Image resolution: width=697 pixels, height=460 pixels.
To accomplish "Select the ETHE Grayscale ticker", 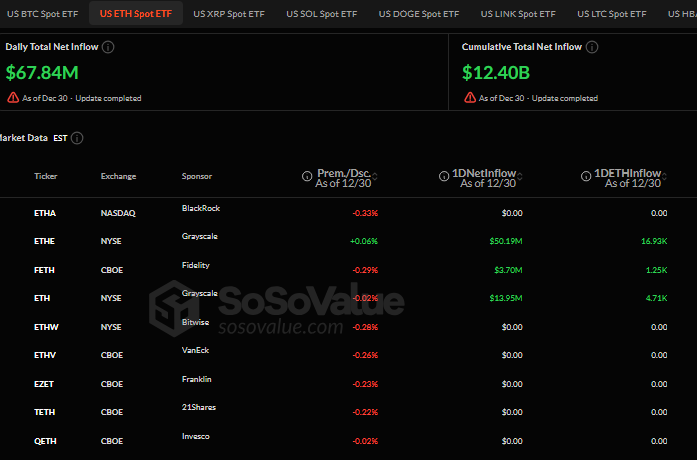I will (46, 241).
